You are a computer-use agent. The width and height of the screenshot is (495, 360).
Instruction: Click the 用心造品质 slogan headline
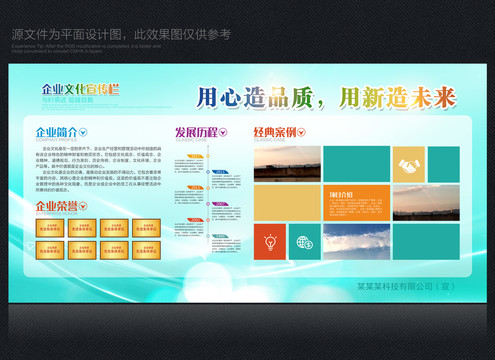pos(255,98)
